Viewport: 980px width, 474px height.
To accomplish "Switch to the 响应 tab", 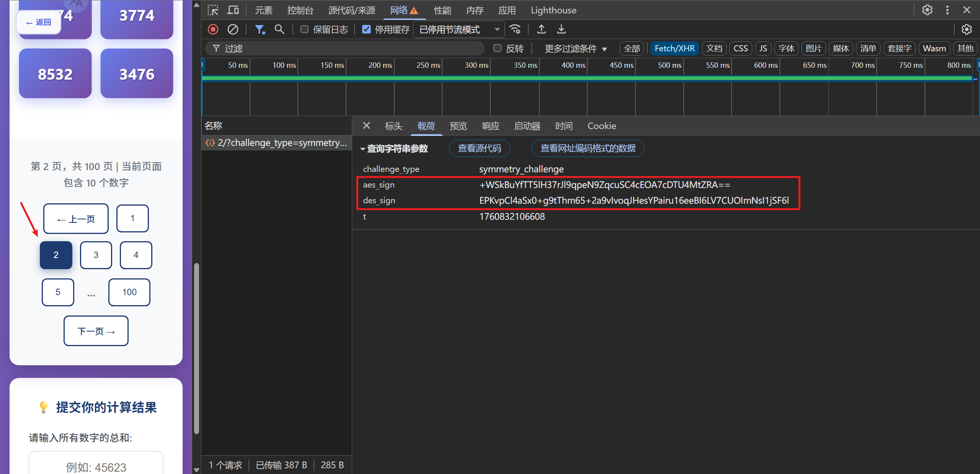I will tap(490, 126).
